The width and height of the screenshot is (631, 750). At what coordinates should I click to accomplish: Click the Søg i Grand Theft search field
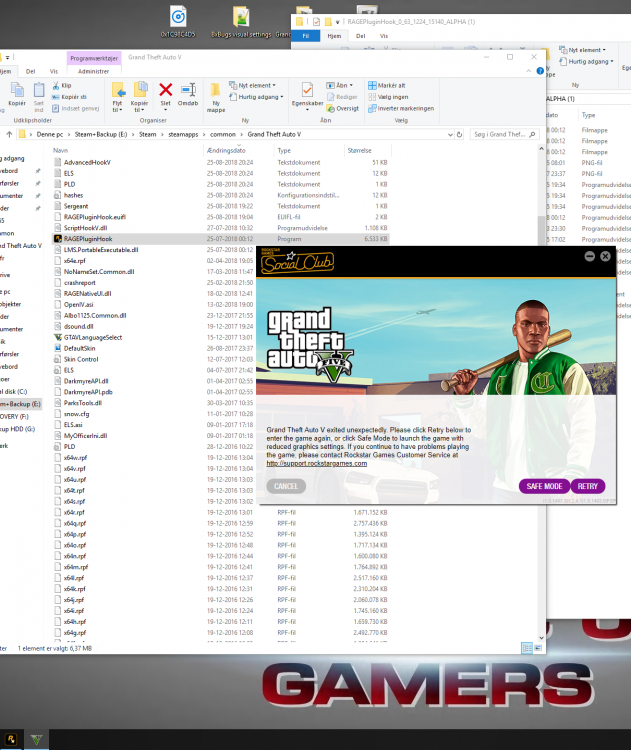tap(505, 134)
